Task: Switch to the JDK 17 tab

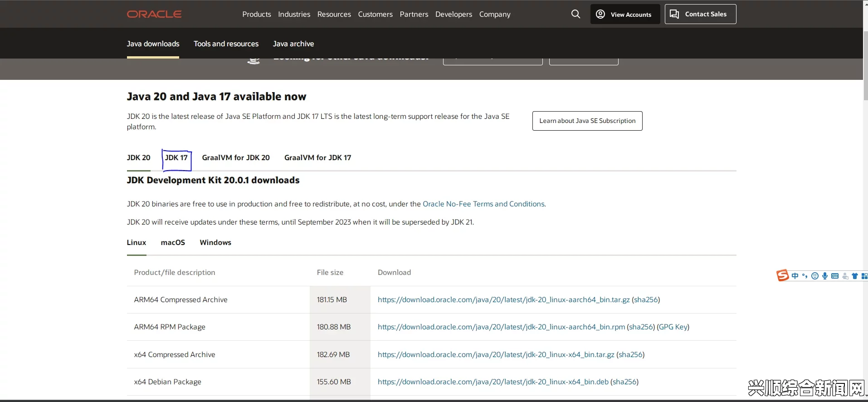Action: pos(176,157)
